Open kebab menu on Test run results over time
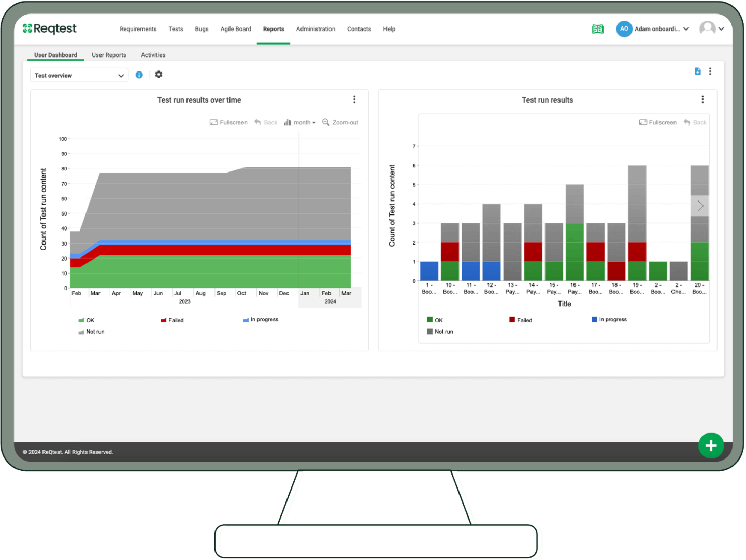The height and width of the screenshot is (560, 746). [354, 99]
